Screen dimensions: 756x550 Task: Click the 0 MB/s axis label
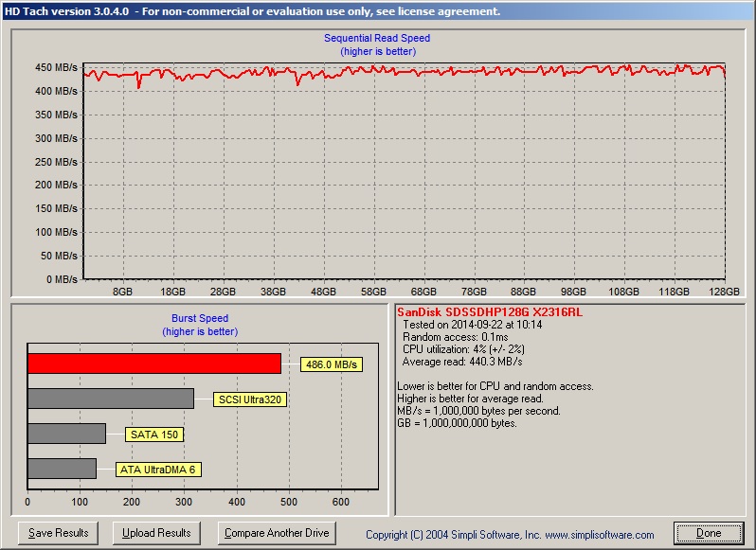click(x=62, y=279)
